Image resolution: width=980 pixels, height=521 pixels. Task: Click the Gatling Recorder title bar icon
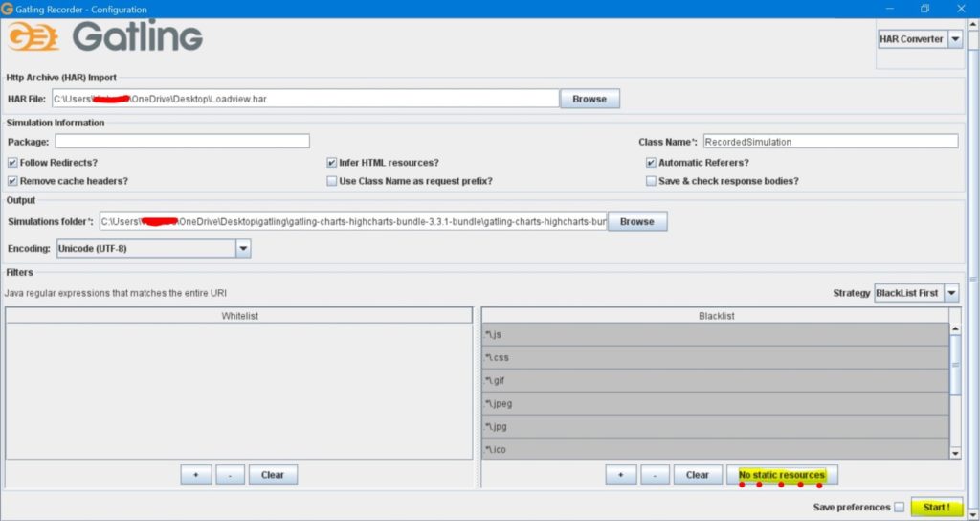tap(8, 9)
